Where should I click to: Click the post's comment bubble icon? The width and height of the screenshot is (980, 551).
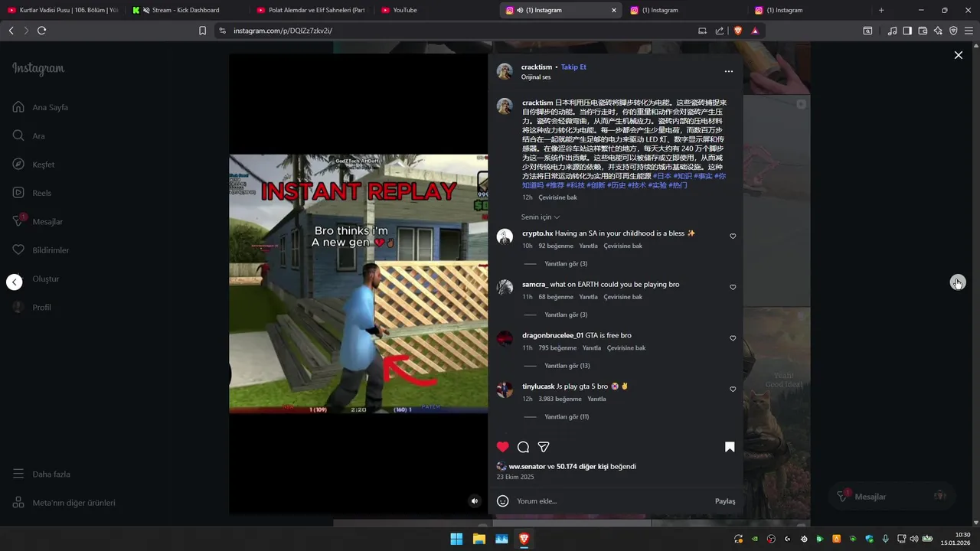pos(523,447)
